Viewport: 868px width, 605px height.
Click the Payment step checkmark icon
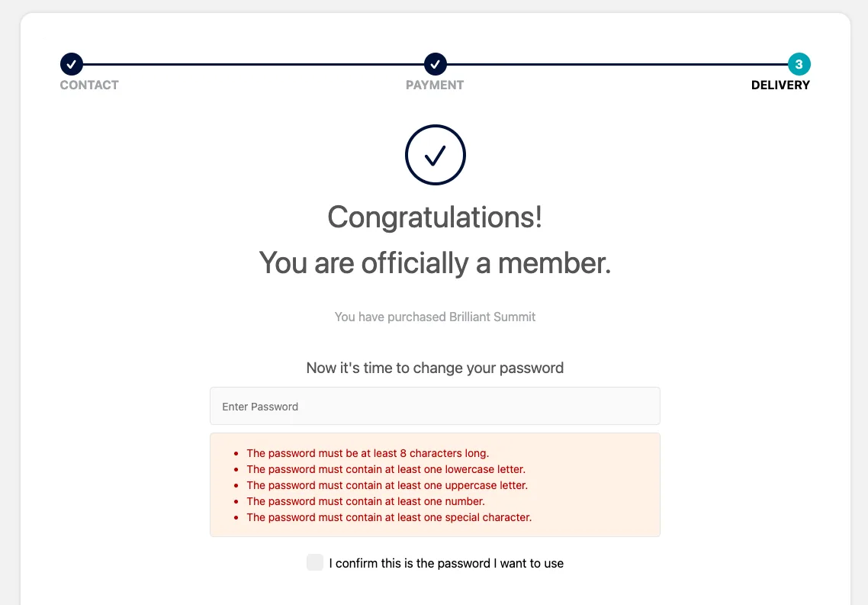[435, 64]
